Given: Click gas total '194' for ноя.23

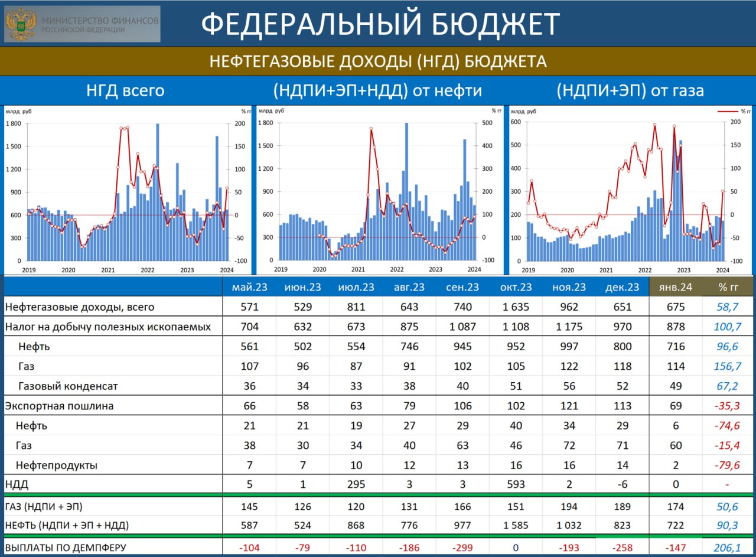Looking at the screenshot, I should pos(569,507).
